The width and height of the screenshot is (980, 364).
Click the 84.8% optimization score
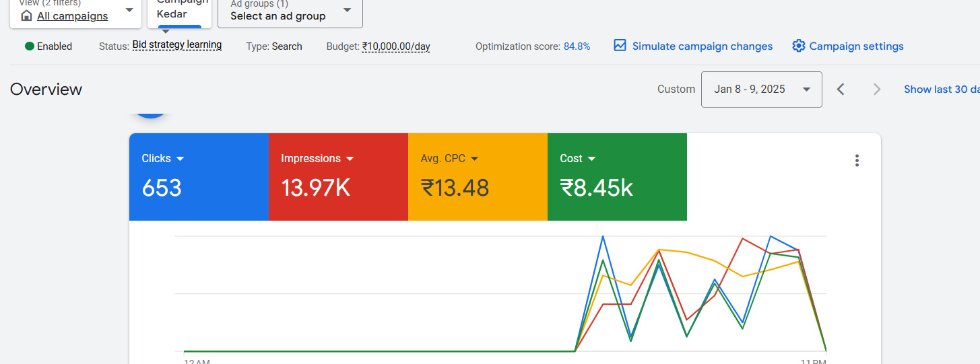pos(577,46)
